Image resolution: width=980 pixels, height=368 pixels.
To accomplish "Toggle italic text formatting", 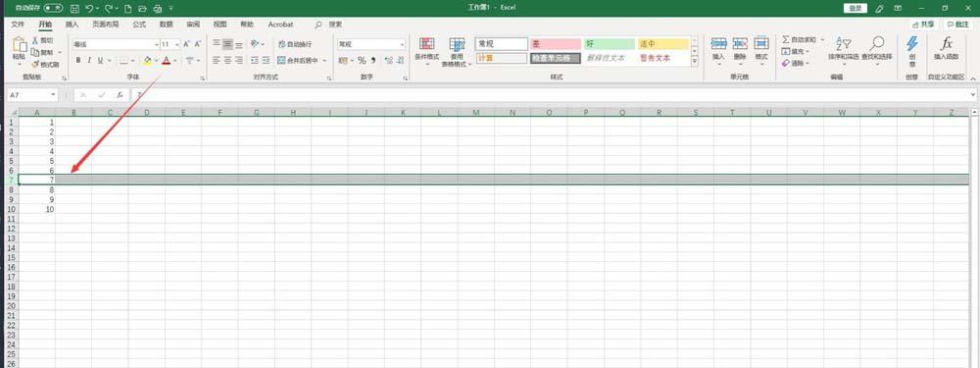I will 89,60.
